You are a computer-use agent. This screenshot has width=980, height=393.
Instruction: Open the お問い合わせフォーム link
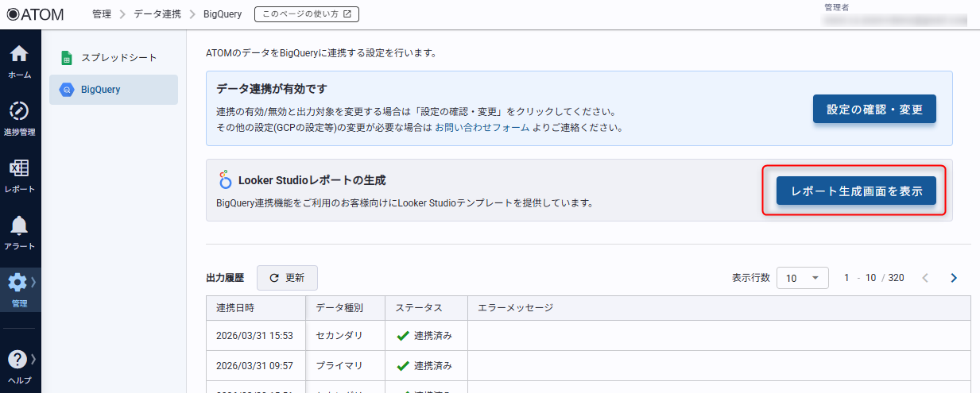tap(482, 127)
